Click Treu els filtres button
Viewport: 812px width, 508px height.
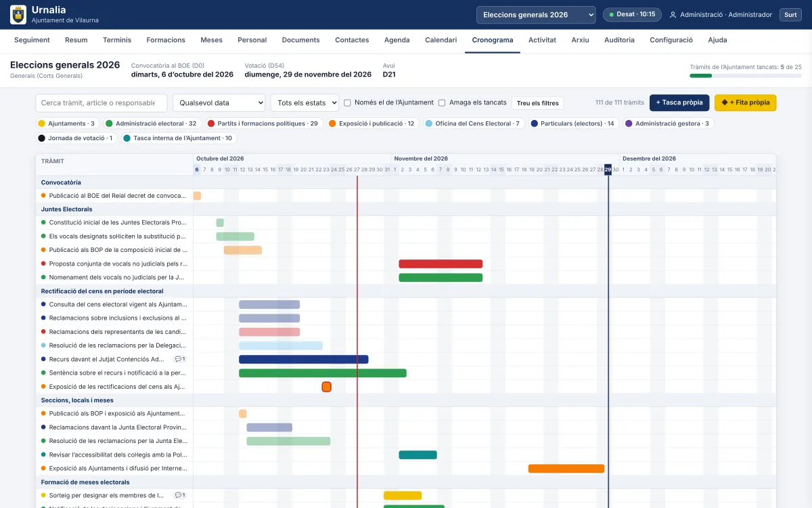pos(538,103)
